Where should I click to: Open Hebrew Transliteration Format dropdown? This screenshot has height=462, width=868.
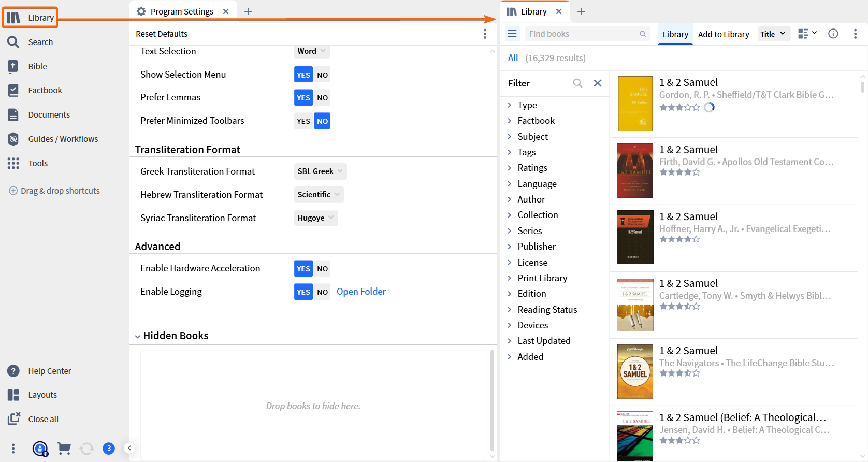click(x=319, y=195)
